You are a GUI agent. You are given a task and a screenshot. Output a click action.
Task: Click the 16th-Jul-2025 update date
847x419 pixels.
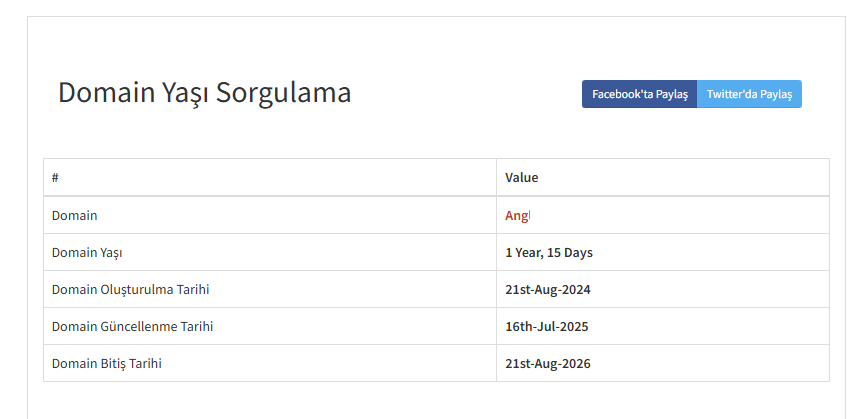(547, 327)
